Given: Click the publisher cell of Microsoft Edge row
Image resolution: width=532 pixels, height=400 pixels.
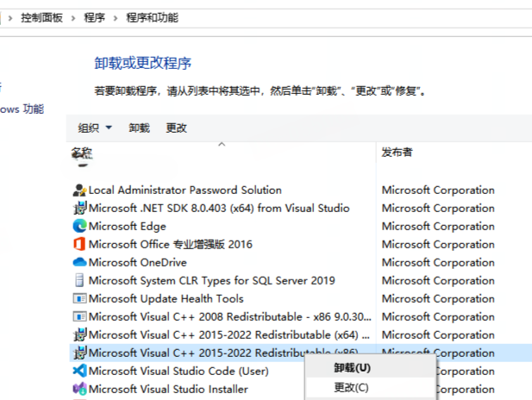Looking at the screenshot, I should (438, 227).
